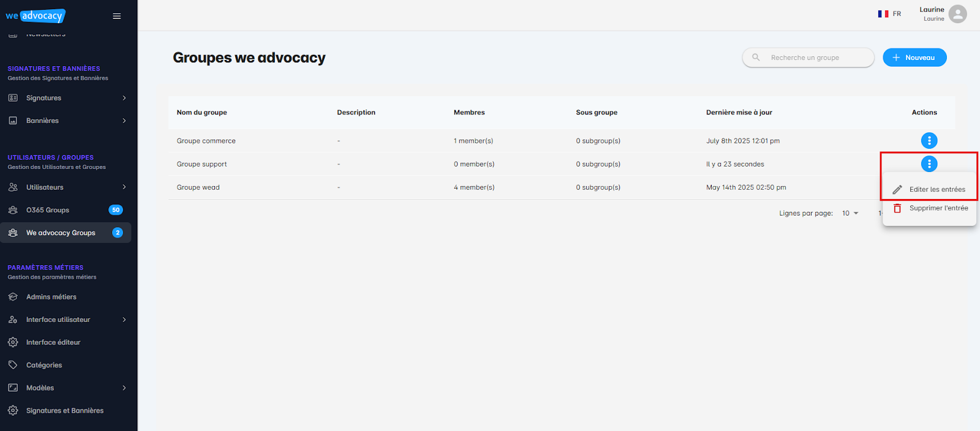Click the Membres column header
The image size is (980, 431).
click(x=469, y=113)
